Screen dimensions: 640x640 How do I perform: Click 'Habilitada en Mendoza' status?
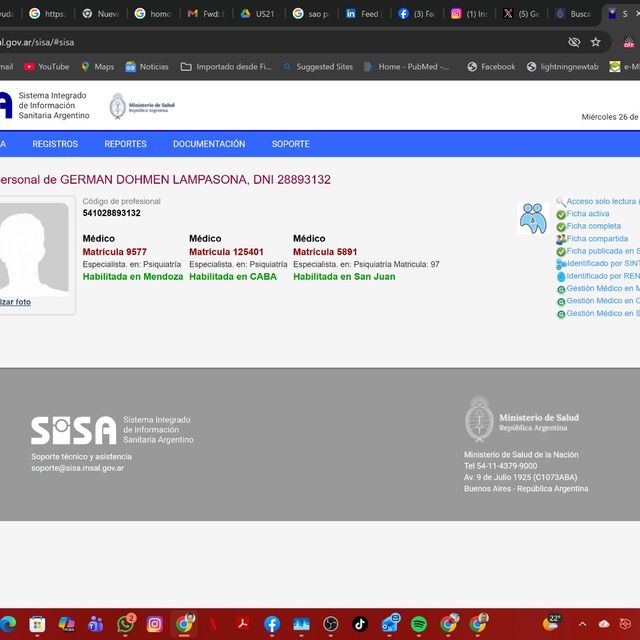click(x=133, y=277)
